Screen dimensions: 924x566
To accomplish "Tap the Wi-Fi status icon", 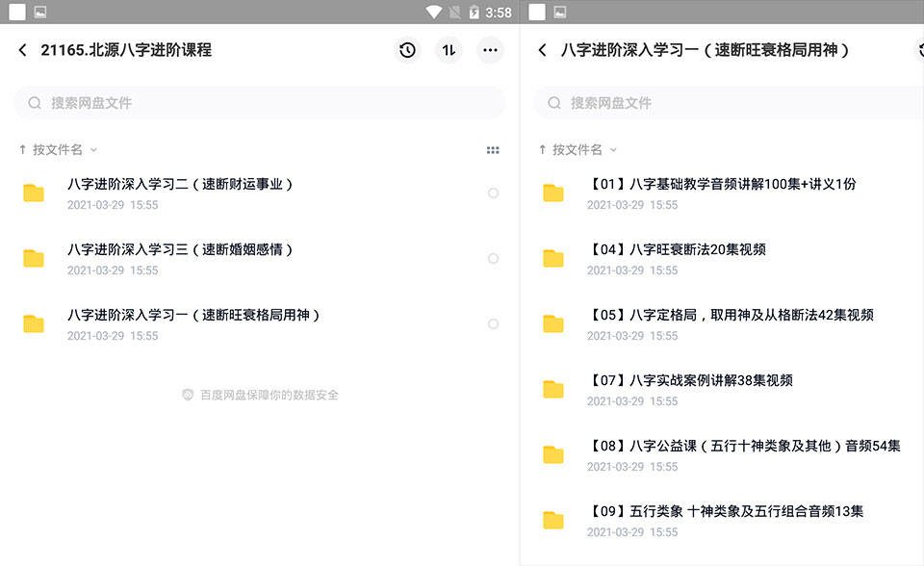I will [434, 12].
